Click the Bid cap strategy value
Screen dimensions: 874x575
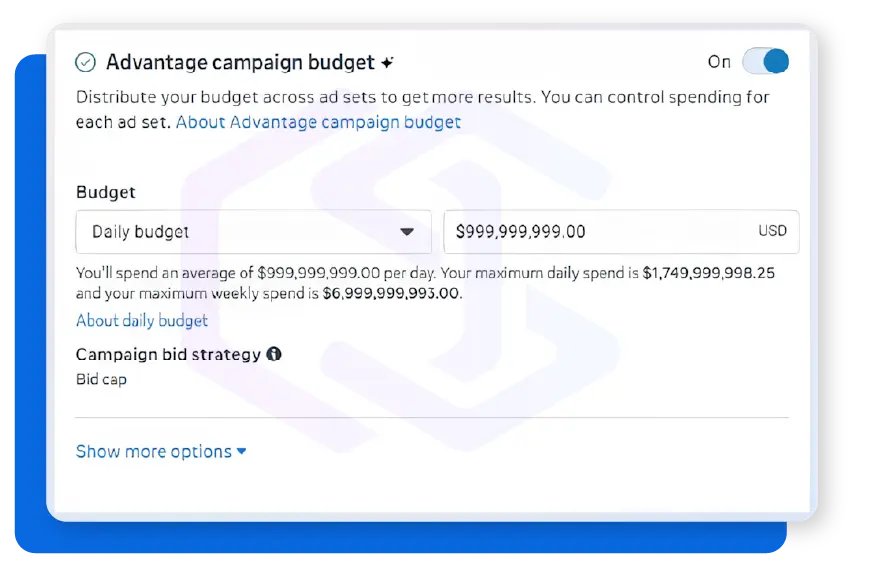(x=101, y=379)
